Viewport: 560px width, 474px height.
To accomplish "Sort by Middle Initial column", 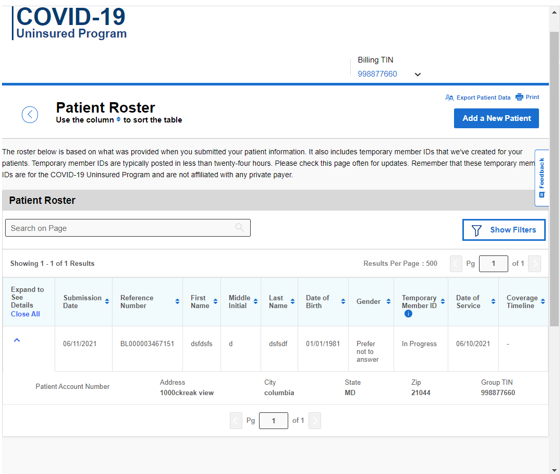I will coord(255,301).
